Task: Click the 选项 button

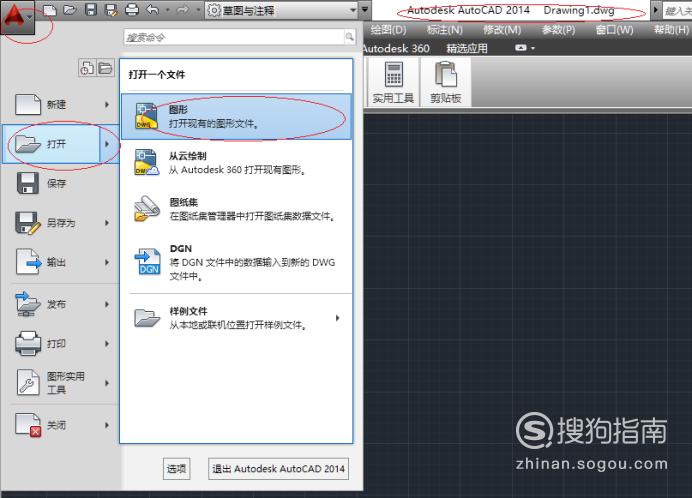Action: [x=176, y=469]
